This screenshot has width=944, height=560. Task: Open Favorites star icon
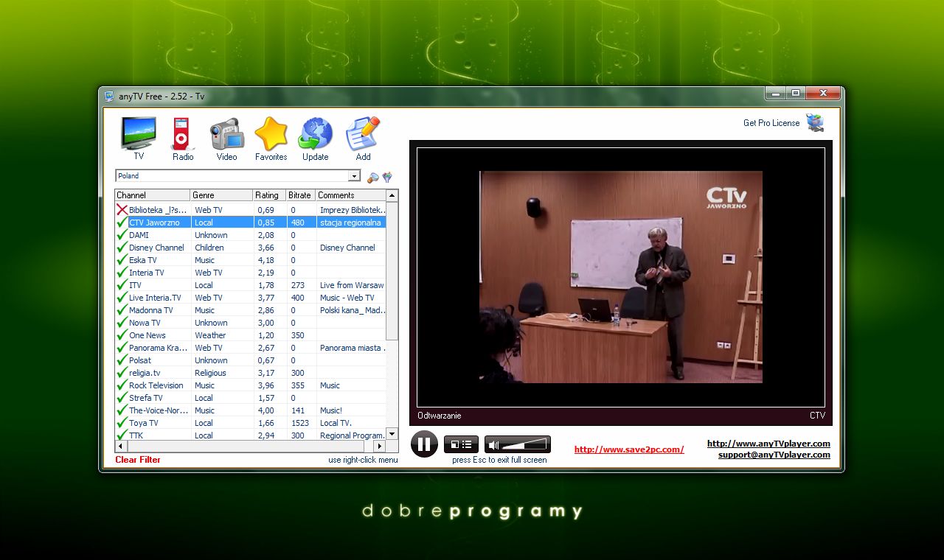[271, 133]
